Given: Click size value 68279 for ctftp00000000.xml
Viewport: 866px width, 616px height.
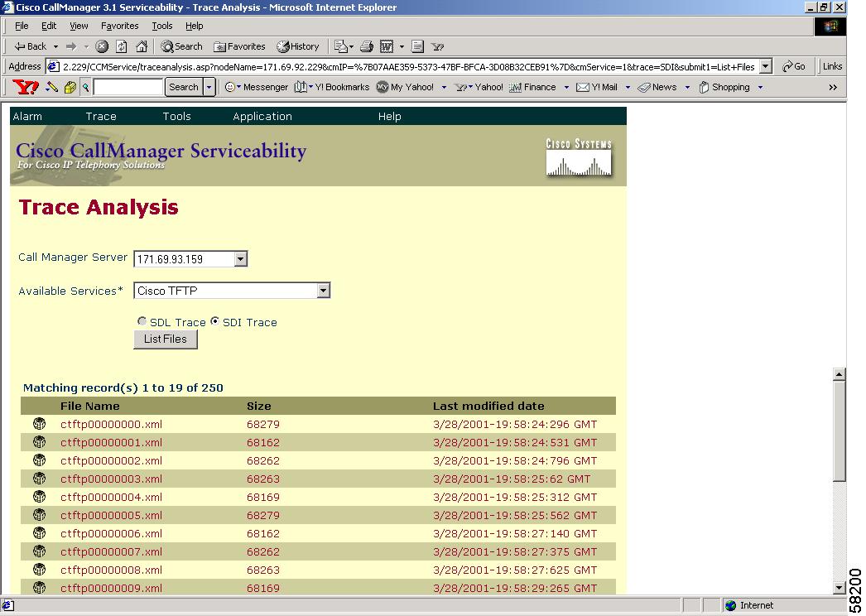Looking at the screenshot, I should pyautogui.click(x=263, y=424).
